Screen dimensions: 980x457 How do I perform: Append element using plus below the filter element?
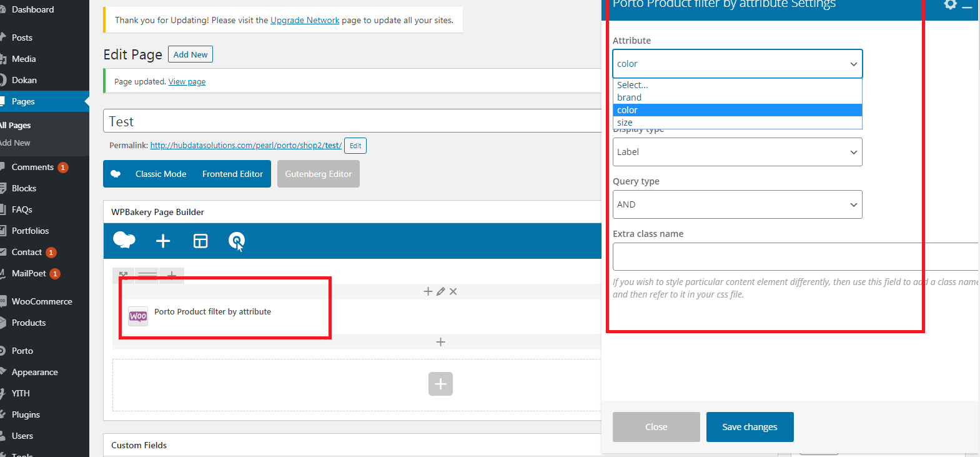pos(440,342)
